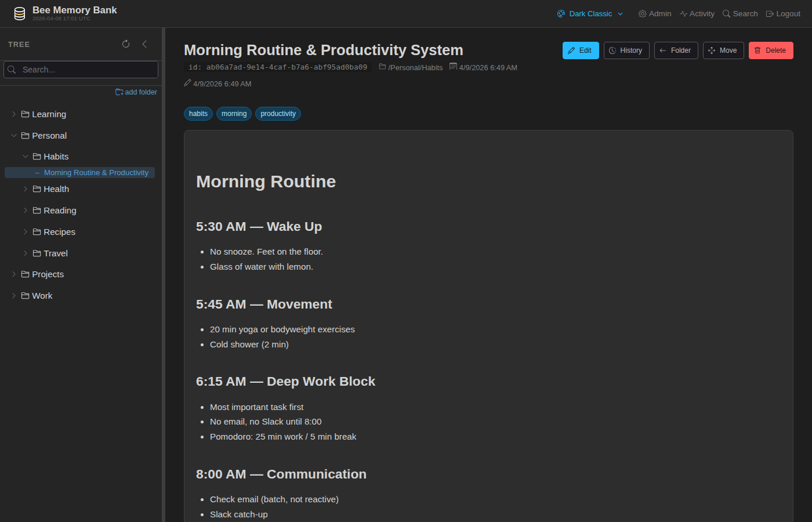Select the Health folder in tree

click(x=51, y=189)
